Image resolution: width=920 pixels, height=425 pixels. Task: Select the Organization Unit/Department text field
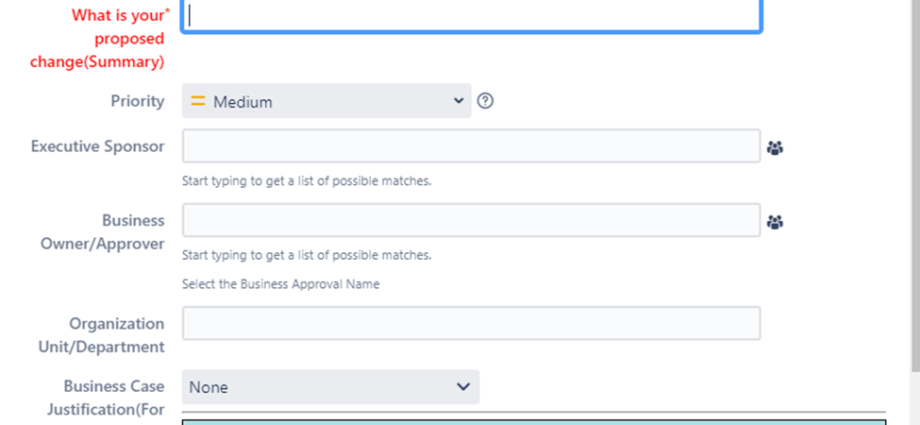click(x=471, y=323)
